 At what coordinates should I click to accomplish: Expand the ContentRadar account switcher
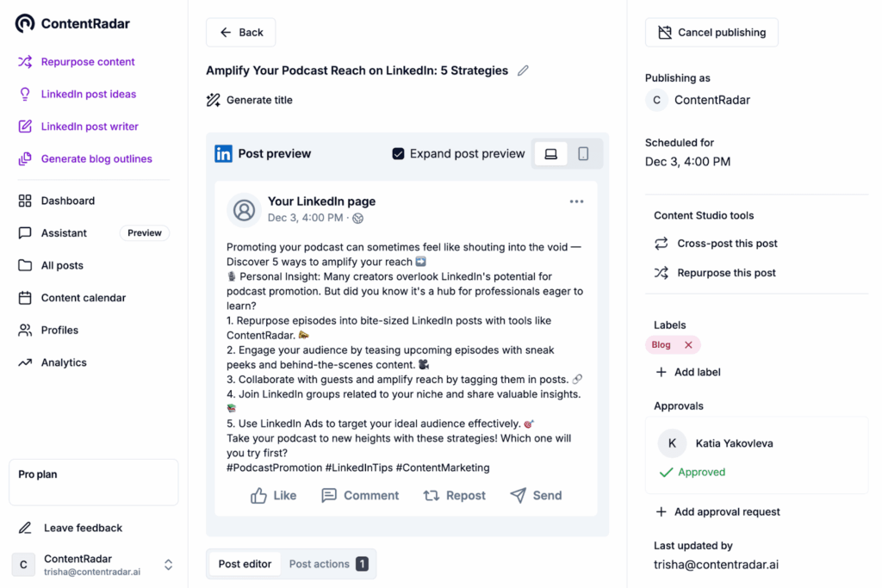pyautogui.click(x=168, y=565)
